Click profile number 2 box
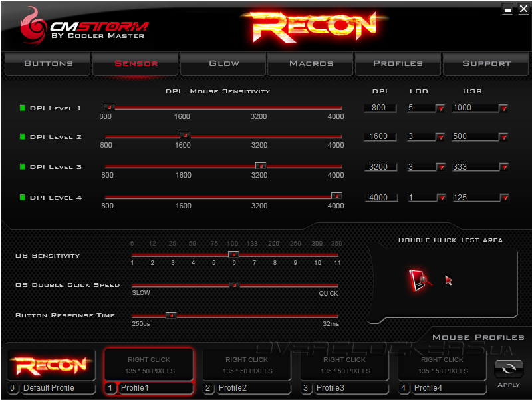This screenshot has width=532, height=400. [207, 388]
